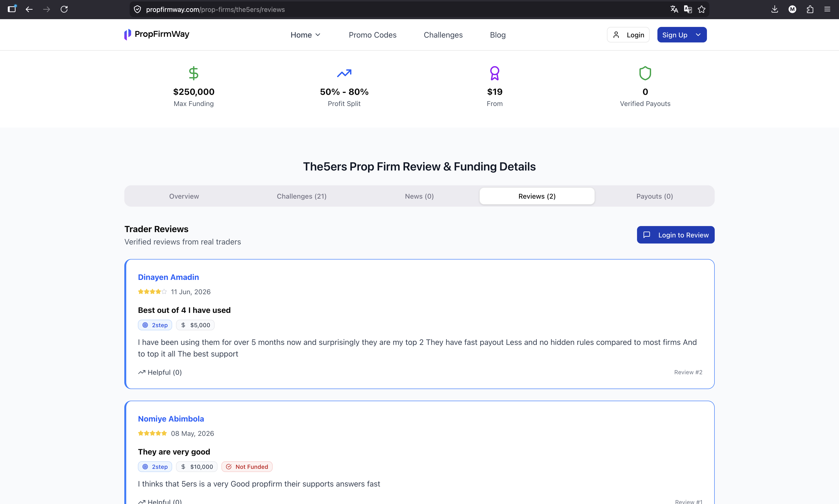839x504 pixels.
Task: Open the browser tabs overview icon
Action: click(12, 9)
